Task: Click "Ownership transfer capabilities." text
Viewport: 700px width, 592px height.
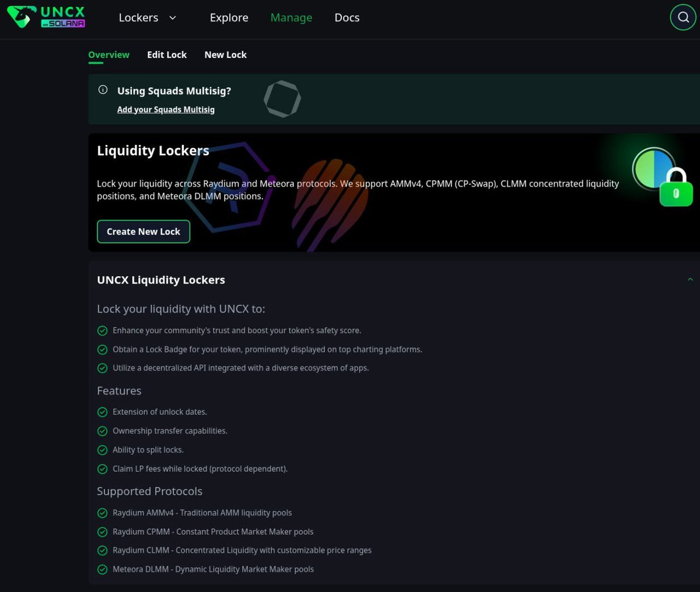Action: (x=170, y=431)
